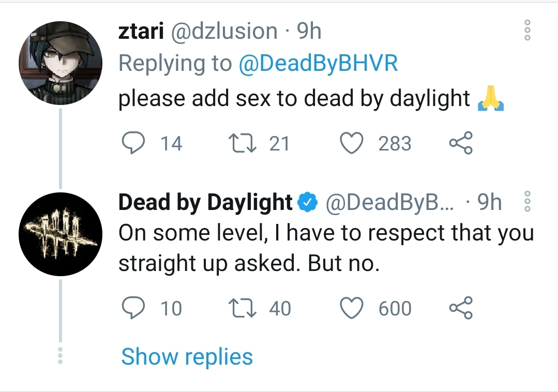
Task: Share the Dead by Daylight tweet
Action: coord(461,307)
